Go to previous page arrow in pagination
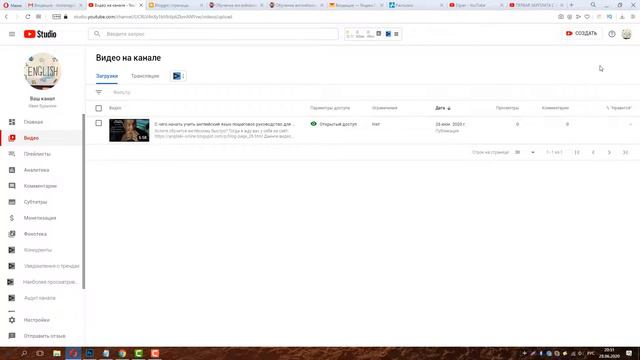 point(593,152)
